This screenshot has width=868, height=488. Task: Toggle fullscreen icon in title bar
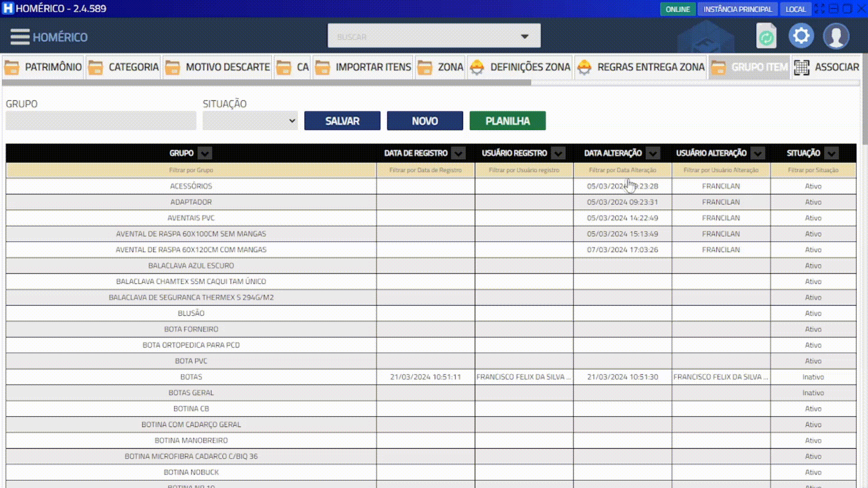819,9
